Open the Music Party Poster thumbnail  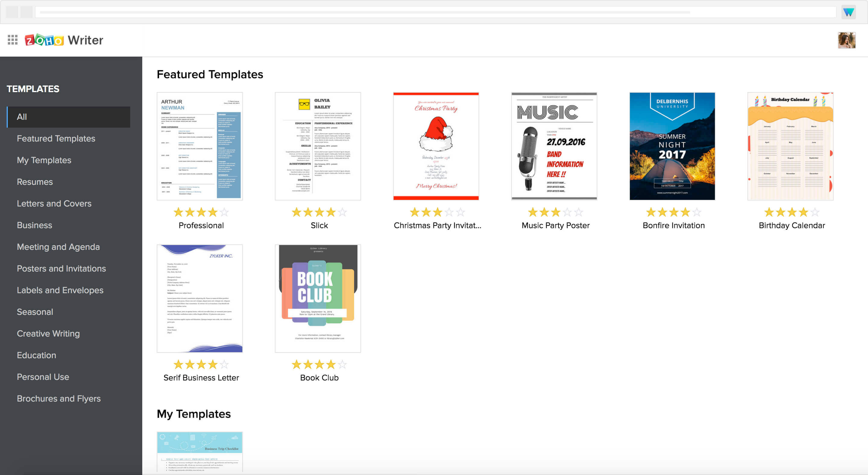(554, 146)
